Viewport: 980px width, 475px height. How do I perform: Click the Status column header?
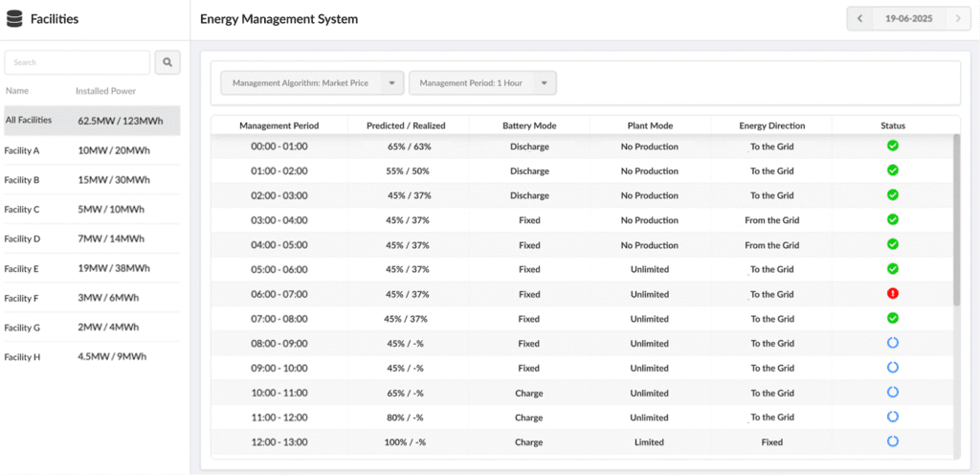892,125
